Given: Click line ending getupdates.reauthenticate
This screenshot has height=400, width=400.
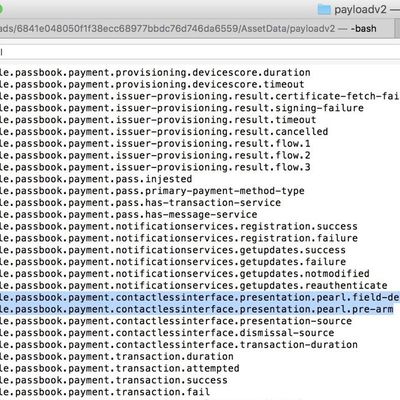Looking at the screenshot, I should 194,286.
